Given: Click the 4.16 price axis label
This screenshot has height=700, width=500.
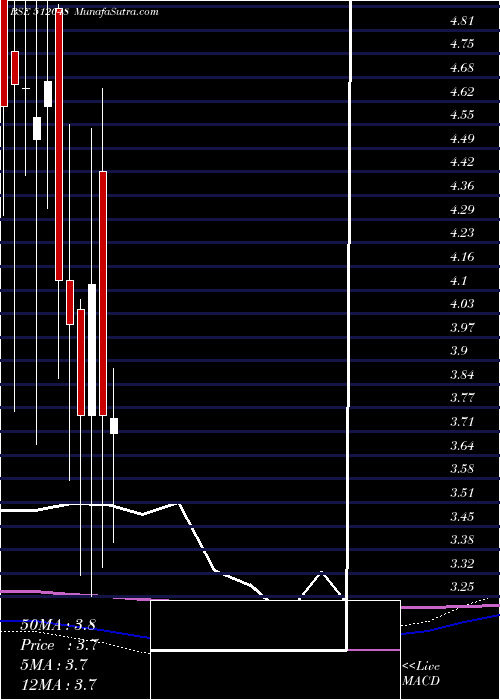Looking at the screenshot, I should tap(462, 257).
